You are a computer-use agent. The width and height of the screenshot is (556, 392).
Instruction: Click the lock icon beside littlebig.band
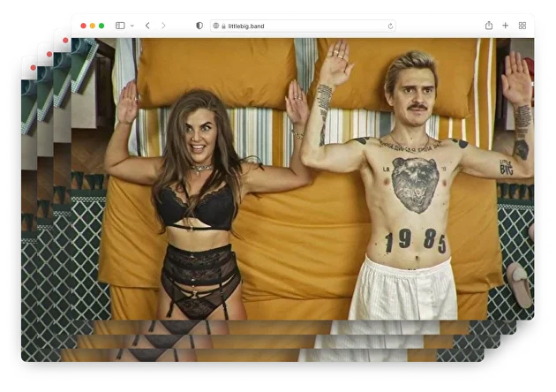[224, 26]
